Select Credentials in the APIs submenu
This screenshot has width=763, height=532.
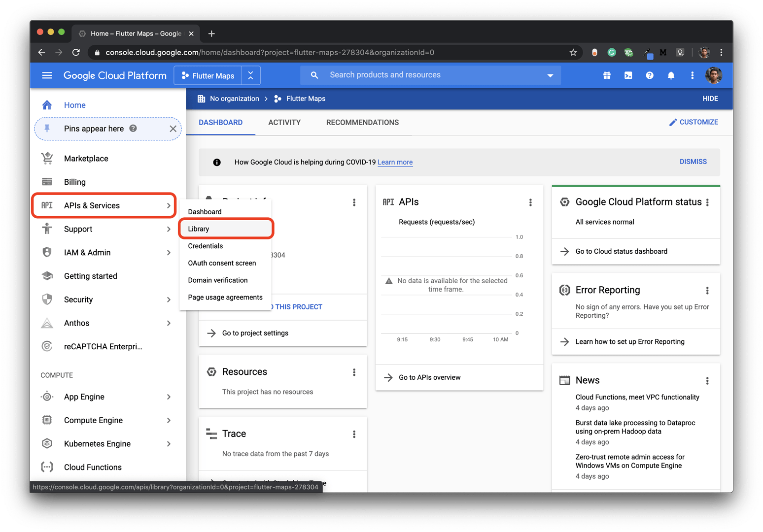(225, 246)
